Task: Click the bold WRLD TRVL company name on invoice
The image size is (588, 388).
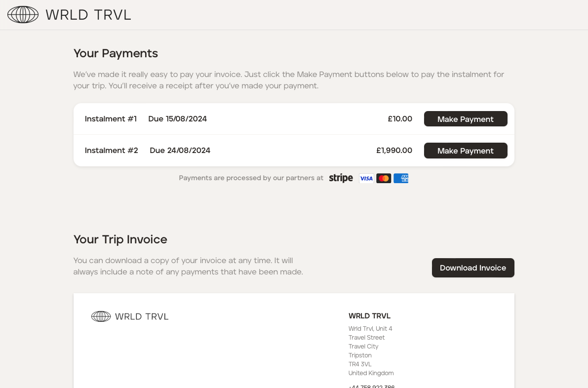Action: tap(369, 316)
